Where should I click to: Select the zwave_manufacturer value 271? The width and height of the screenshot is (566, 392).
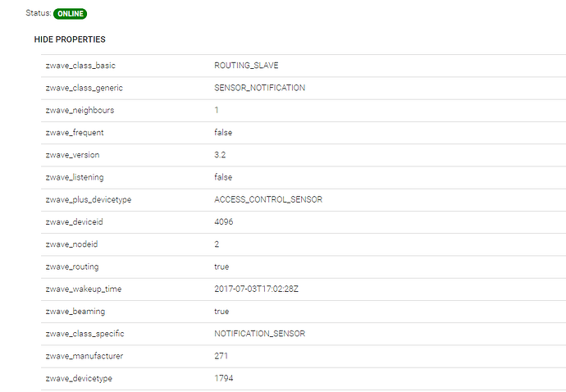221,356
